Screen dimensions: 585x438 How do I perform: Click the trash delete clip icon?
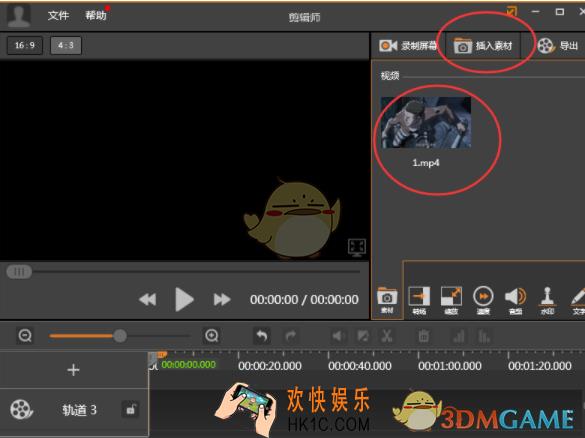coord(423,336)
